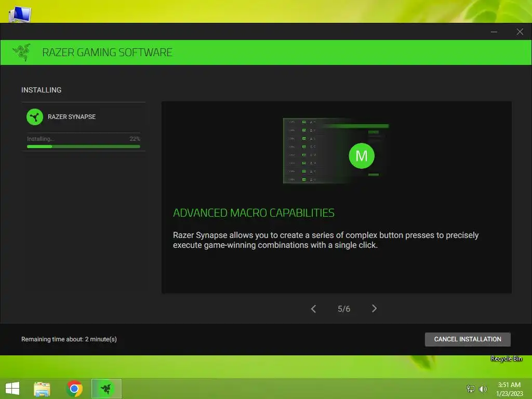Launch Google Chrome from the taskbar

tap(74, 389)
